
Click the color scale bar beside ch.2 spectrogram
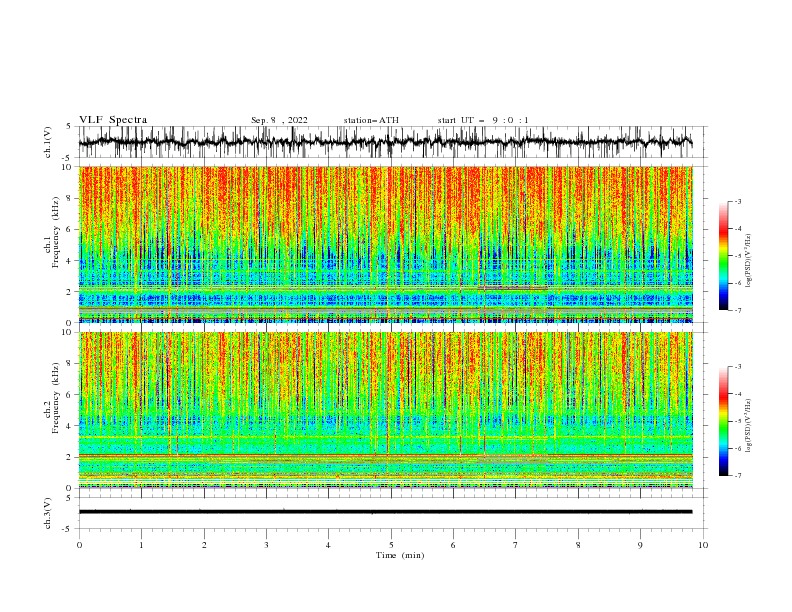click(723, 421)
